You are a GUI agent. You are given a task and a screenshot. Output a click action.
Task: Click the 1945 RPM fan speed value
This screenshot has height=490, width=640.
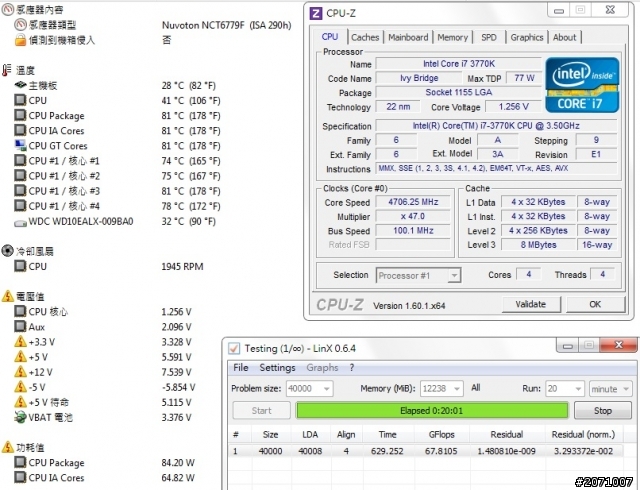tap(182, 267)
